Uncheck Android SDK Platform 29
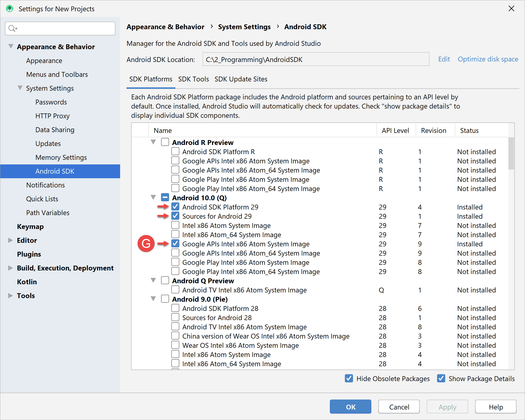The height and width of the screenshot is (420, 525). (175, 207)
